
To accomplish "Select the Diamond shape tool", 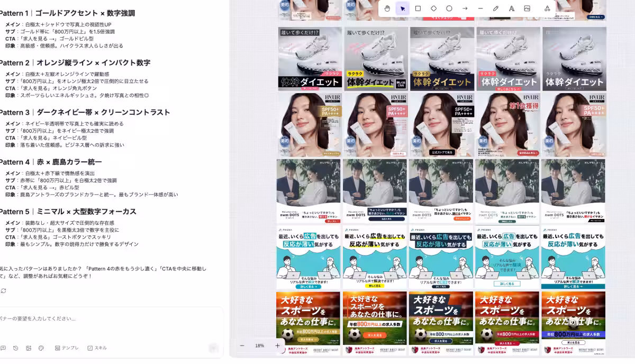I will click(434, 8).
